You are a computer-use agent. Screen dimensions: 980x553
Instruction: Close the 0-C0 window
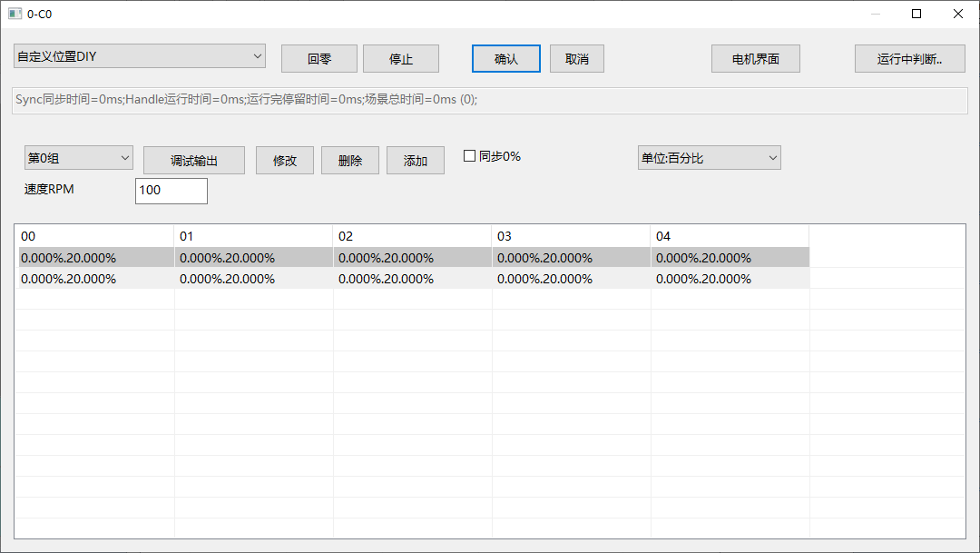(957, 14)
